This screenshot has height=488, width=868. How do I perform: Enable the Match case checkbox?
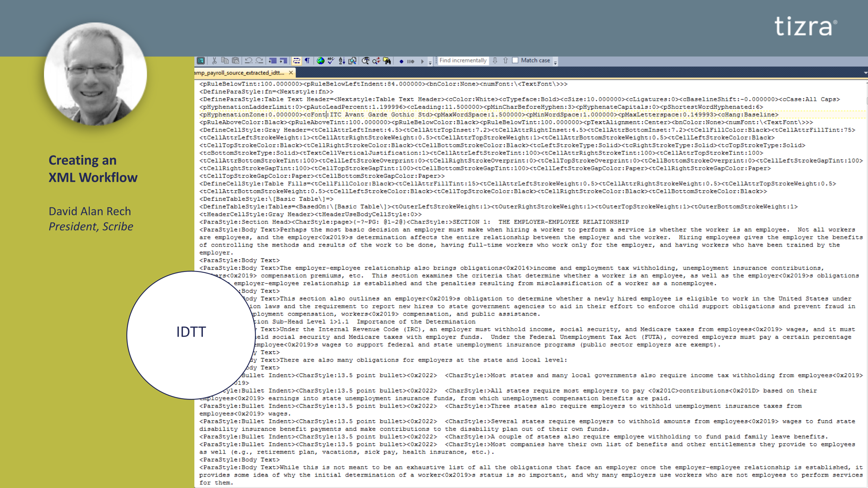coord(515,60)
